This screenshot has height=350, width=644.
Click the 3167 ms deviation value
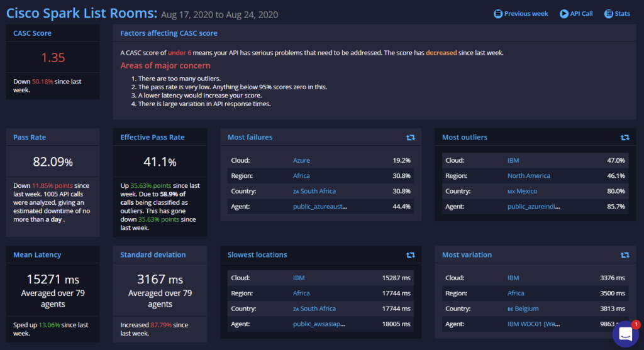(x=160, y=280)
